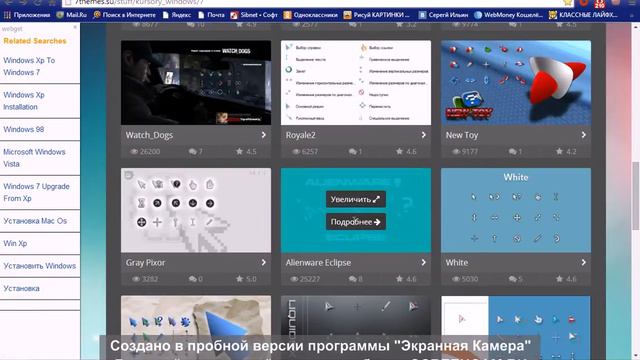Open Установить Windows search link
The width and height of the screenshot is (640, 360).
point(40,266)
